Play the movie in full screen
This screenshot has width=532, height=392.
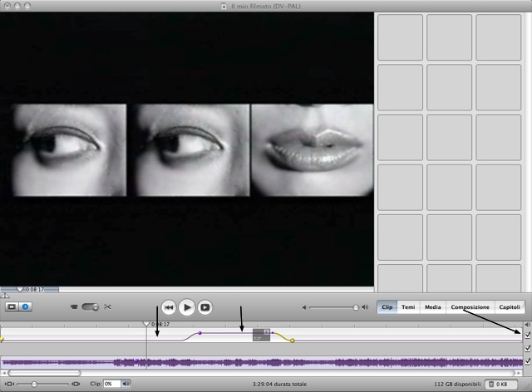click(x=205, y=307)
